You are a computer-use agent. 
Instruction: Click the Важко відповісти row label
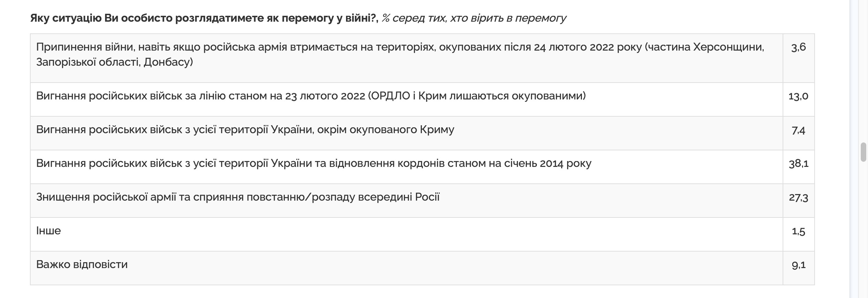point(82,264)
